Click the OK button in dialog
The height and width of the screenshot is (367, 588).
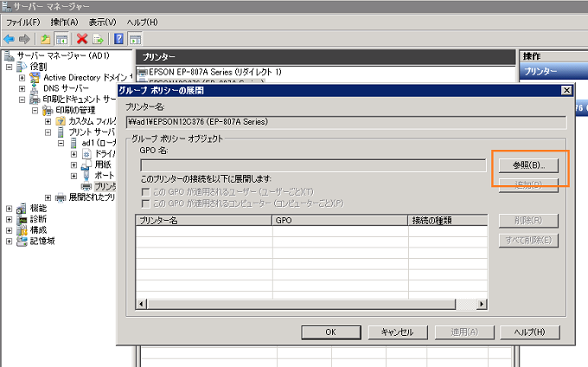[x=330, y=332]
